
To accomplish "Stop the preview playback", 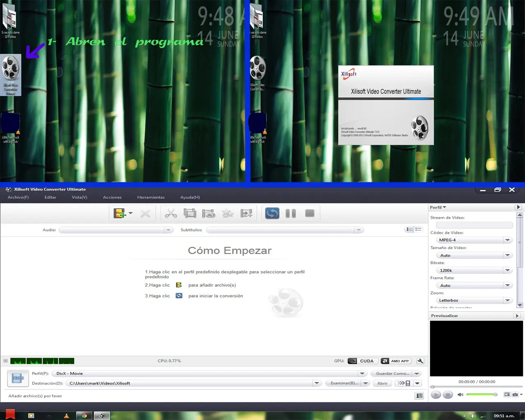I will click(x=448, y=395).
